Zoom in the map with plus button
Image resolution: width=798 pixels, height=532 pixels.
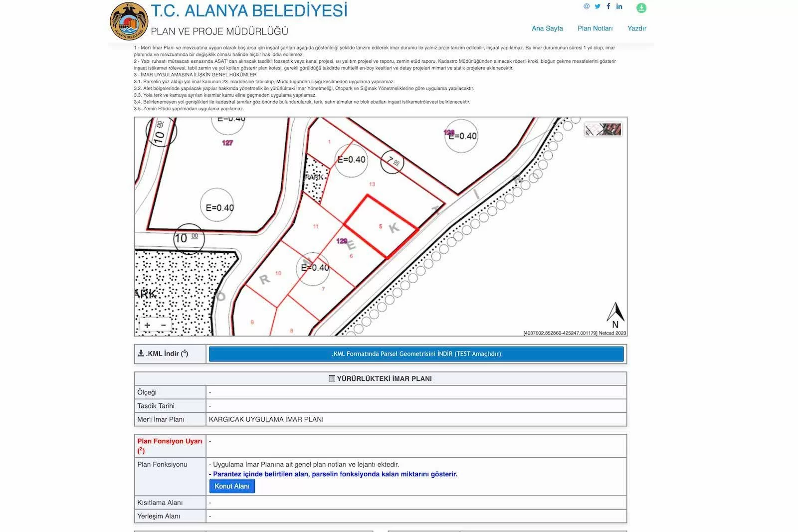147,325
